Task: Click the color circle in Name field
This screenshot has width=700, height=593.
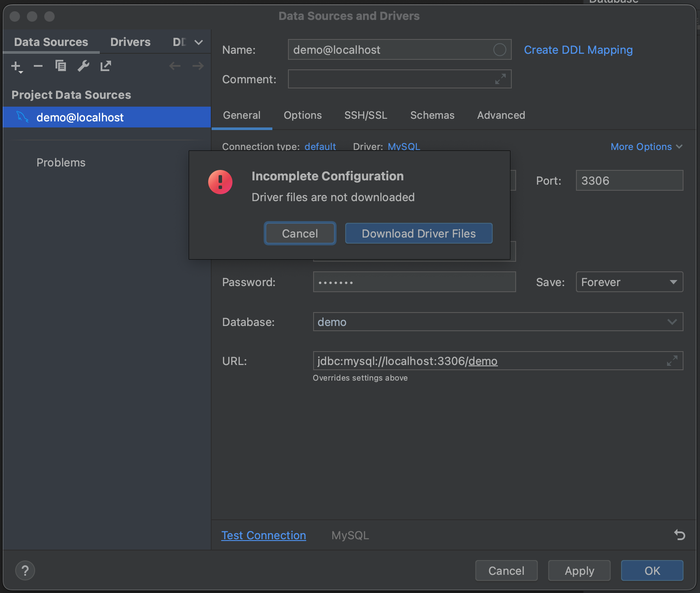Action: [500, 50]
